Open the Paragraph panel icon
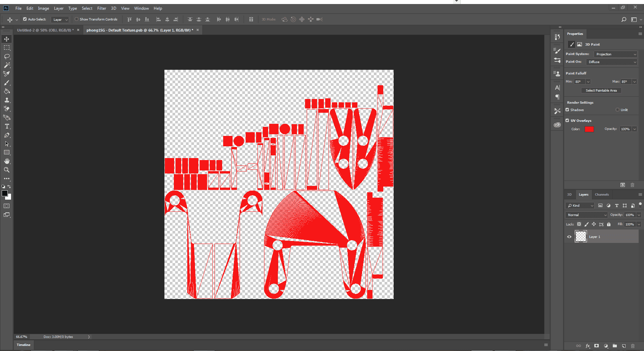This screenshot has width=644, height=351. pos(557,97)
